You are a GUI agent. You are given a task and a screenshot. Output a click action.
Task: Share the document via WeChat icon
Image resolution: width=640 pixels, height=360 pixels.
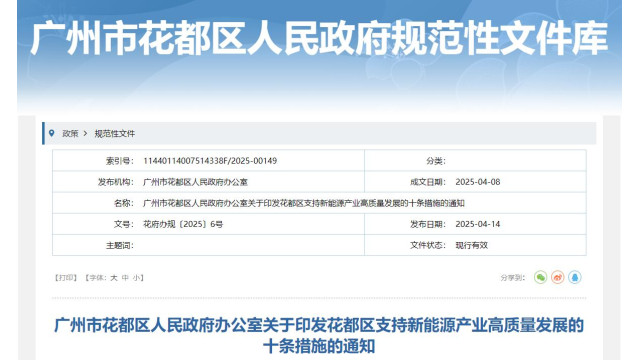click(x=540, y=278)
